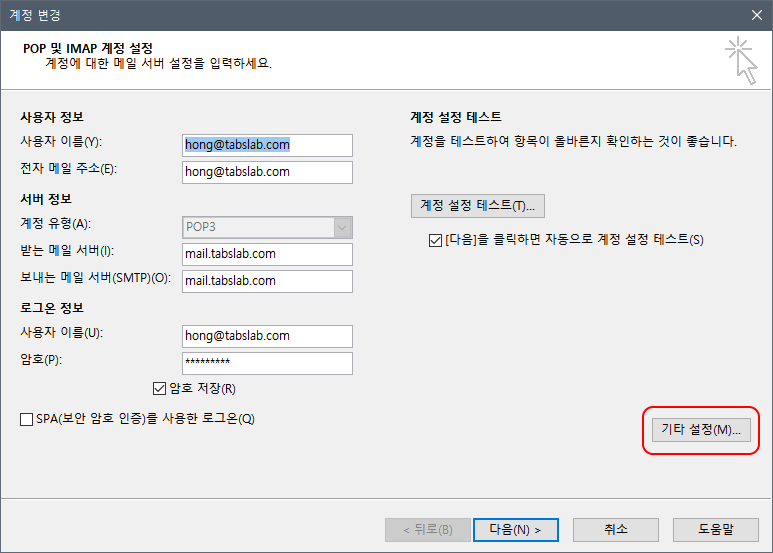Enable SPA(보안 암호 인증) logon checkbox
773x553 pixels.
[x=27, y=419]
